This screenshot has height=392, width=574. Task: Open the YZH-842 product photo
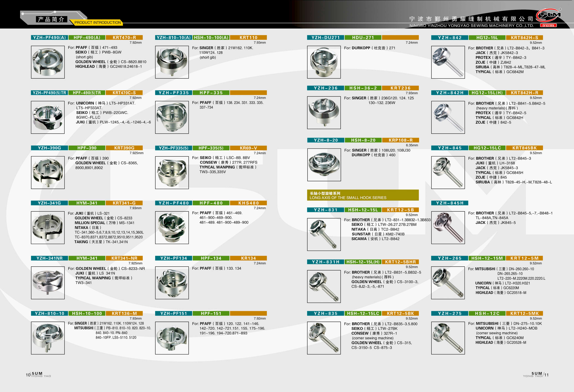pyautogui.click(x=448, y=62)
